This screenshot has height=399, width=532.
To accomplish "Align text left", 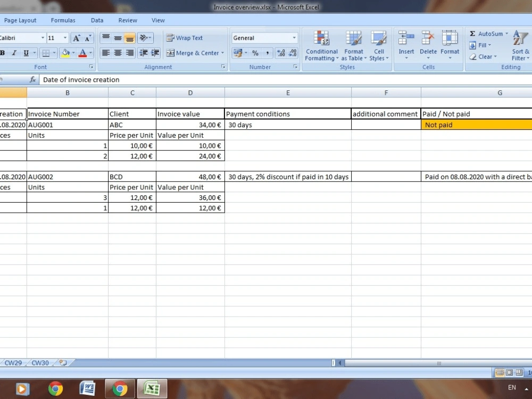I will 106,53.
